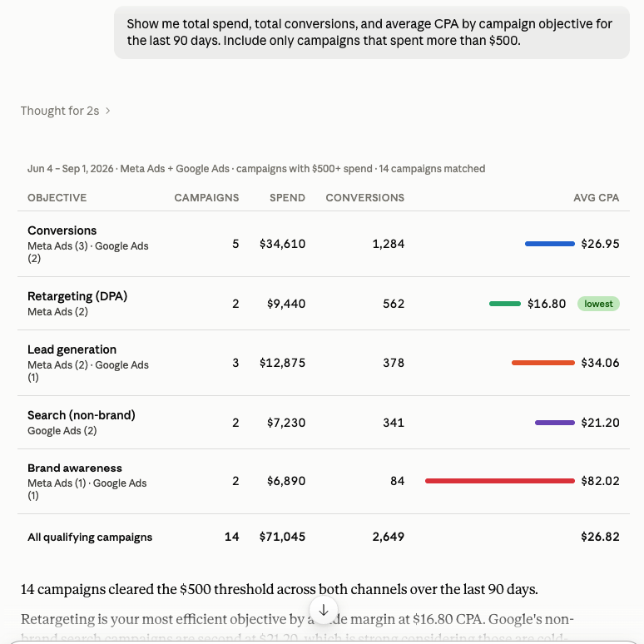Click the red CPA bar for Brand awareness
Image resolution: width=644 pixels, height=644 pixels.
500,481
